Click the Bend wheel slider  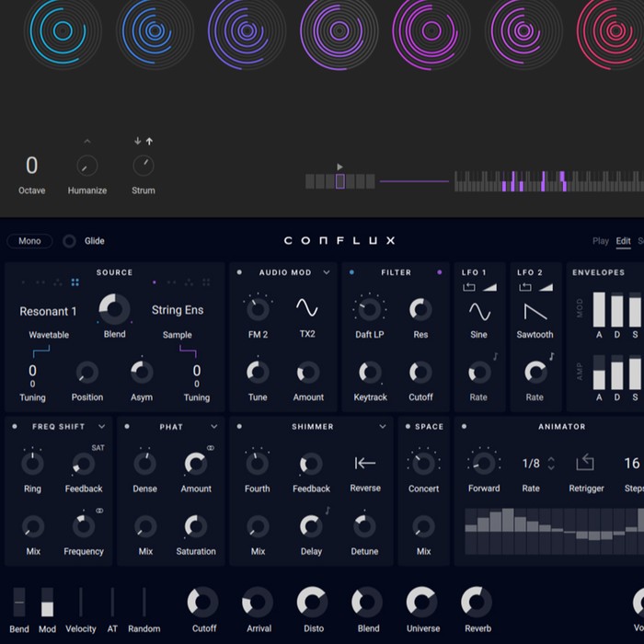click(x=19, y=602)
